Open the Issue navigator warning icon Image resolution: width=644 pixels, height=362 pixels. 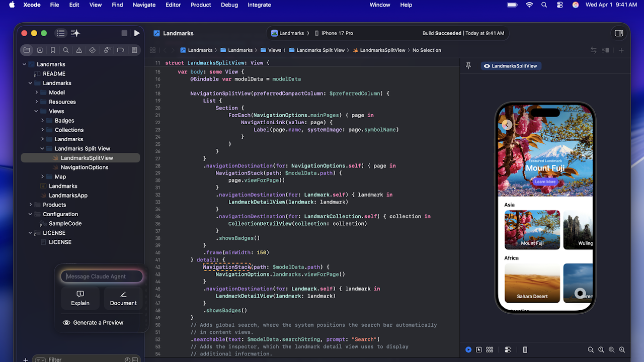click(79, 50)
